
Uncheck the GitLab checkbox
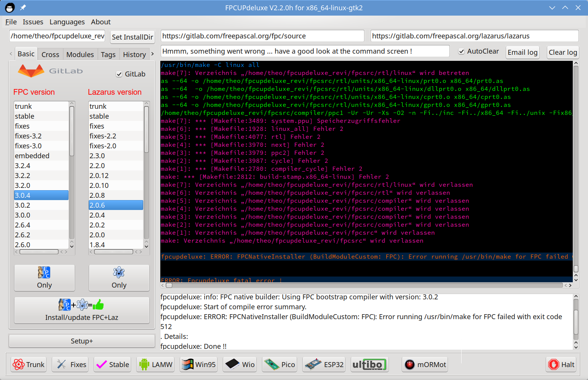(119, 74)
